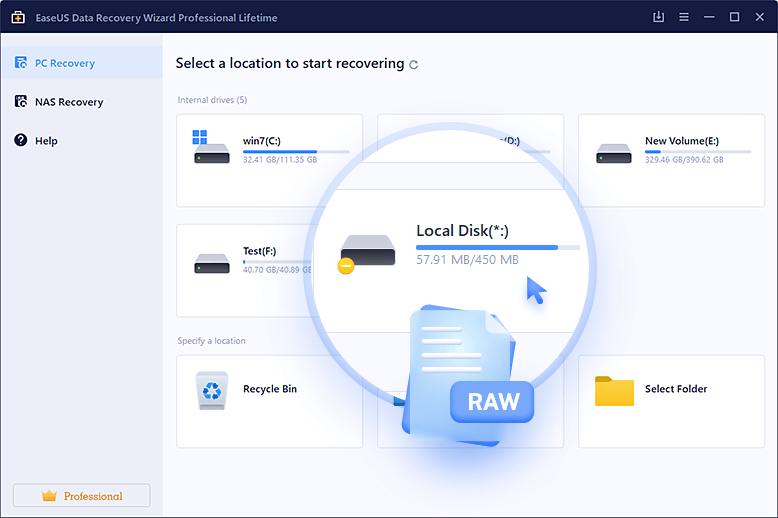Choose Recycle Bin as recovery location
Screen dimensions: 778x518
(x=270, y=390)
